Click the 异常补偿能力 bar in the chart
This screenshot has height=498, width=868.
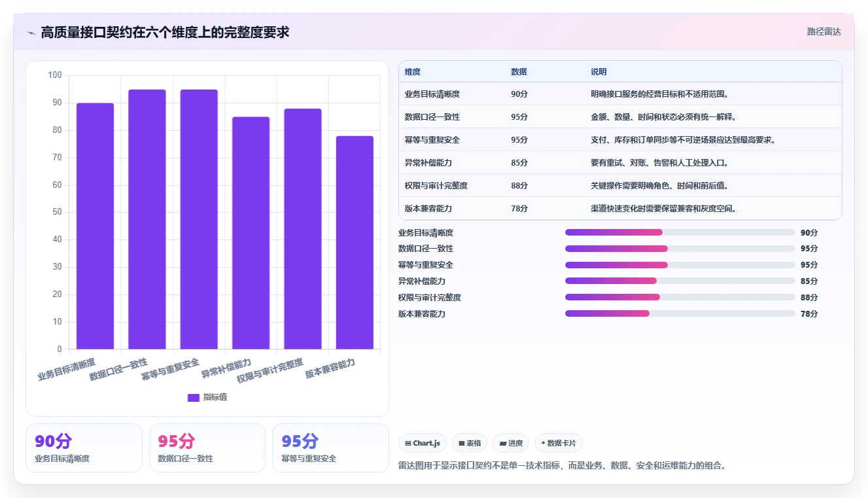(x=251, y=233)
